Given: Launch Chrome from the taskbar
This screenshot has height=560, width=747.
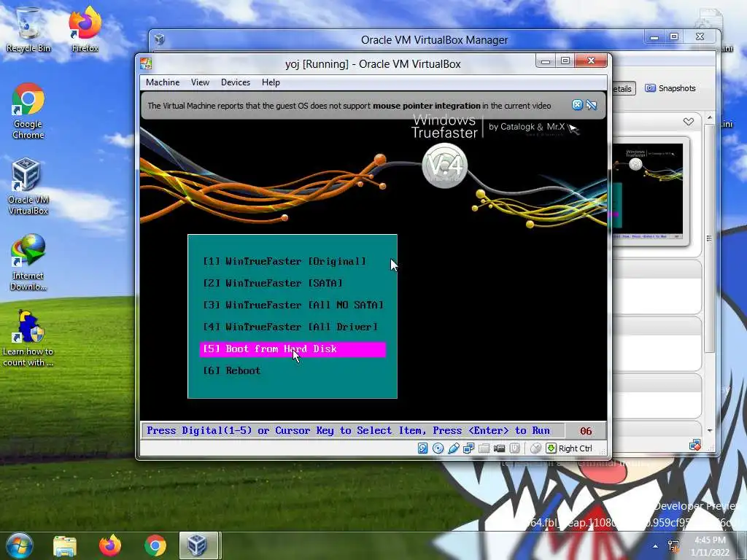Looking at the screenshot, I should click(155, 545).
